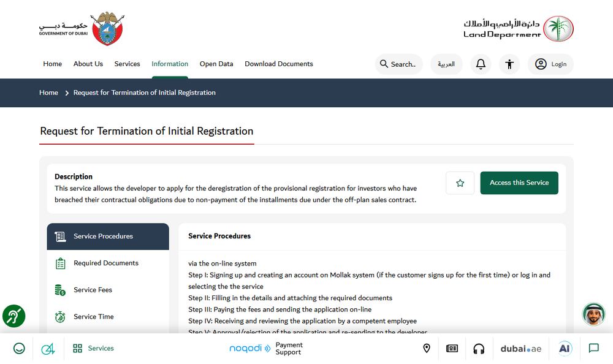613x364 pixels.
Task: Go to Home breadcrumb link
Action: (48, 93)
